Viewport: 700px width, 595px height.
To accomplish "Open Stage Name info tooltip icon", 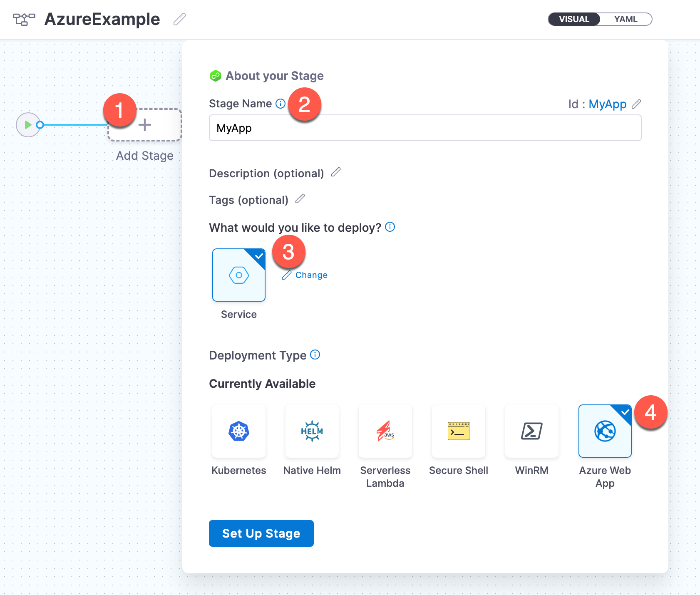I will pyautogui.click(x=281, y=104).
